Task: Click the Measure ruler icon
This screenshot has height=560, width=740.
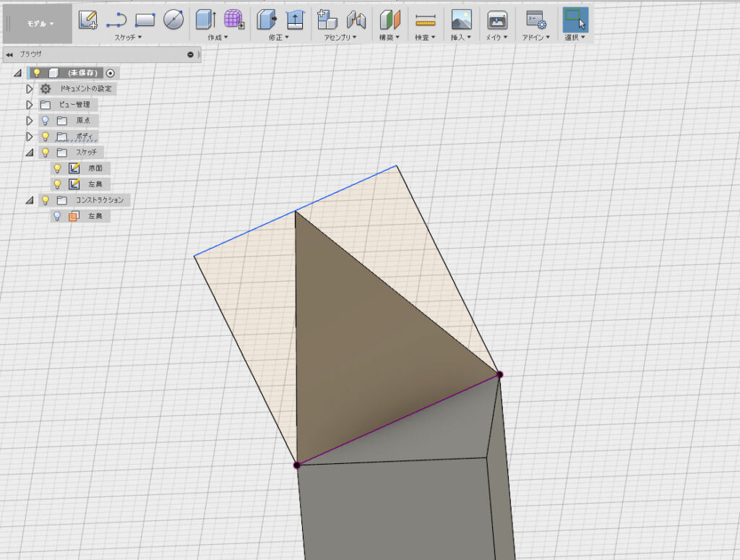Action: 426,20
